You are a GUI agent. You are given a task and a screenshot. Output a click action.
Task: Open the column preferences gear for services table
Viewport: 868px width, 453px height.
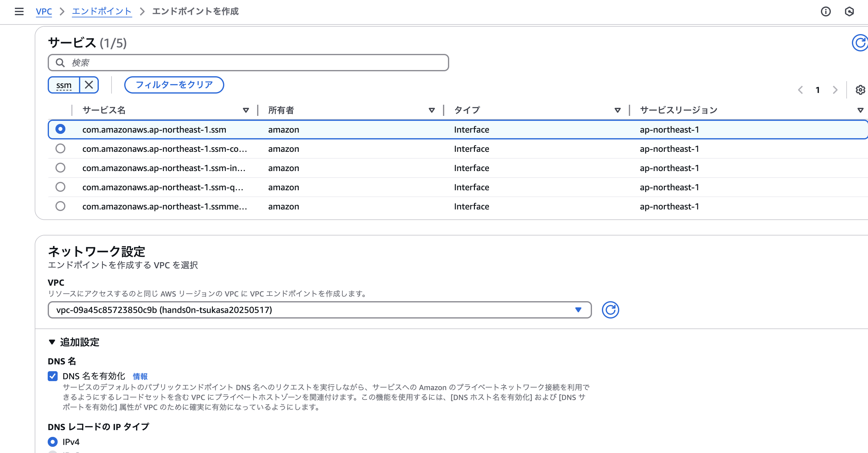coord(860,90)
